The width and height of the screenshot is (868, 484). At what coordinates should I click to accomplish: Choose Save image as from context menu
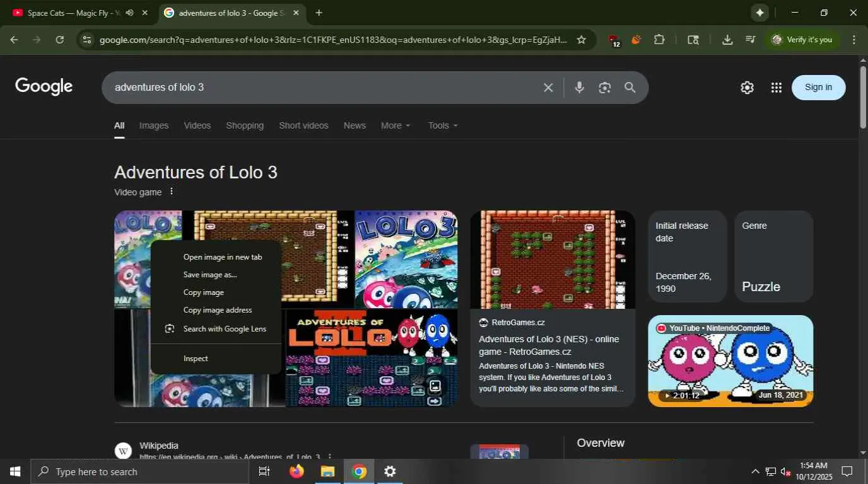[216, 275]
